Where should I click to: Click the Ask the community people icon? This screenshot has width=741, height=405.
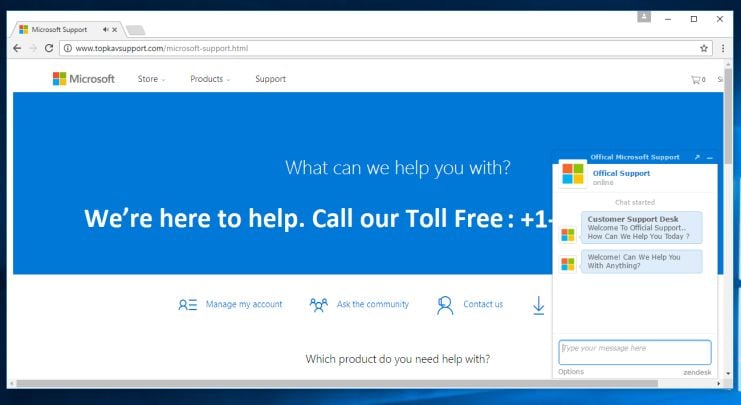pos(319,305)
